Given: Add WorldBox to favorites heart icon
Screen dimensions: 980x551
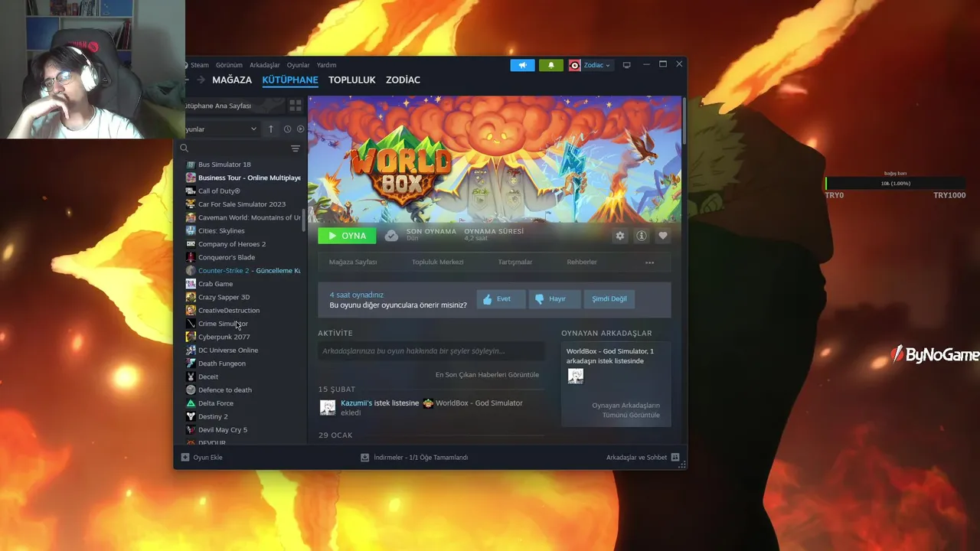Looking at the screenshot, I should (x=663, y=236).
